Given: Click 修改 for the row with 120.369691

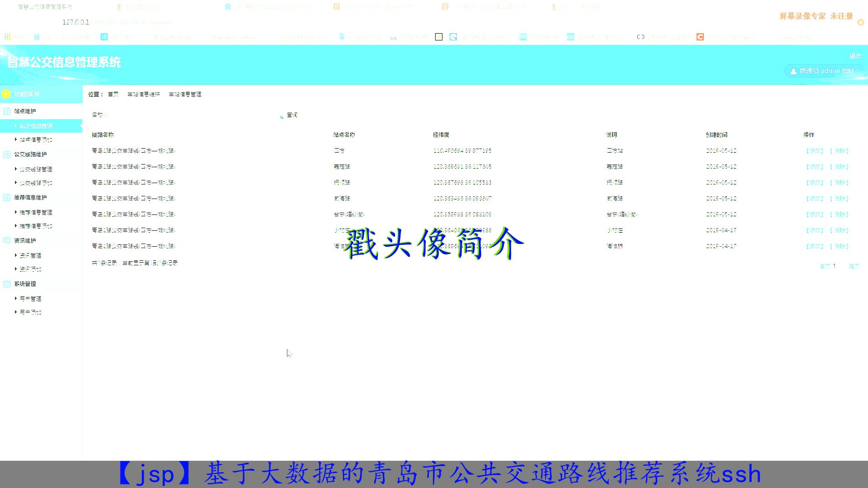Looking at the screenshot, I should coord(815,167).
